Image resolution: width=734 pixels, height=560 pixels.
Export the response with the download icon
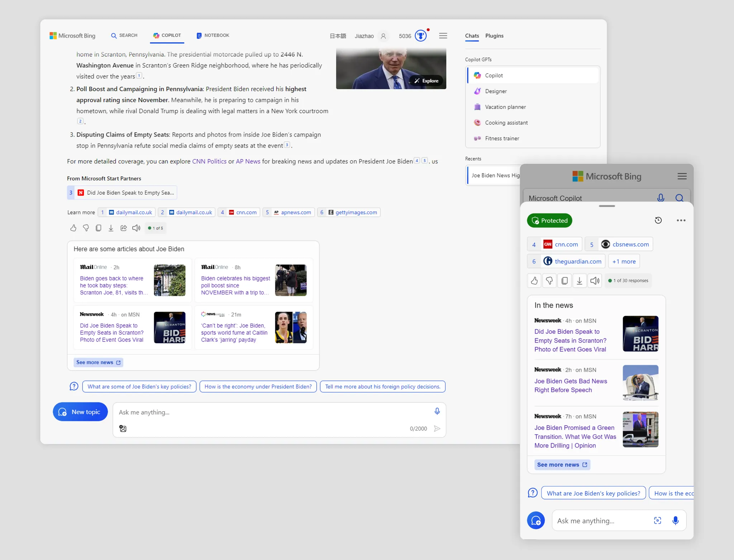tap(111, 228)
